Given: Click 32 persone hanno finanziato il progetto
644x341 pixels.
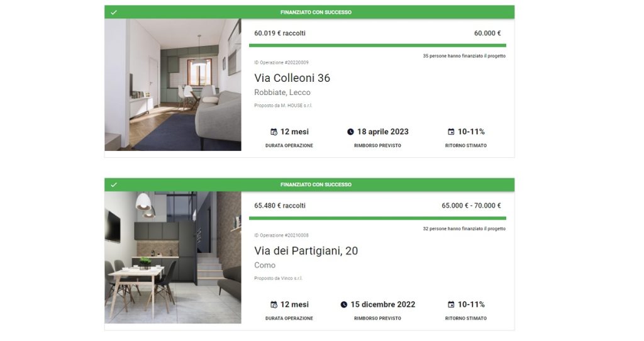Looking at the screenshot, I should (x=464, y=228).
